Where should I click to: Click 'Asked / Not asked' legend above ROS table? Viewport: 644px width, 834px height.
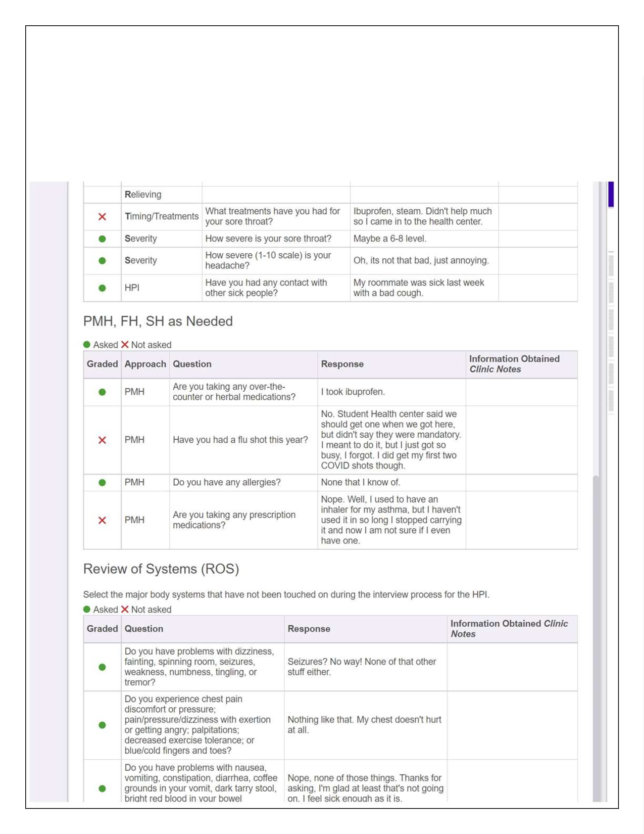pos(127,610)
